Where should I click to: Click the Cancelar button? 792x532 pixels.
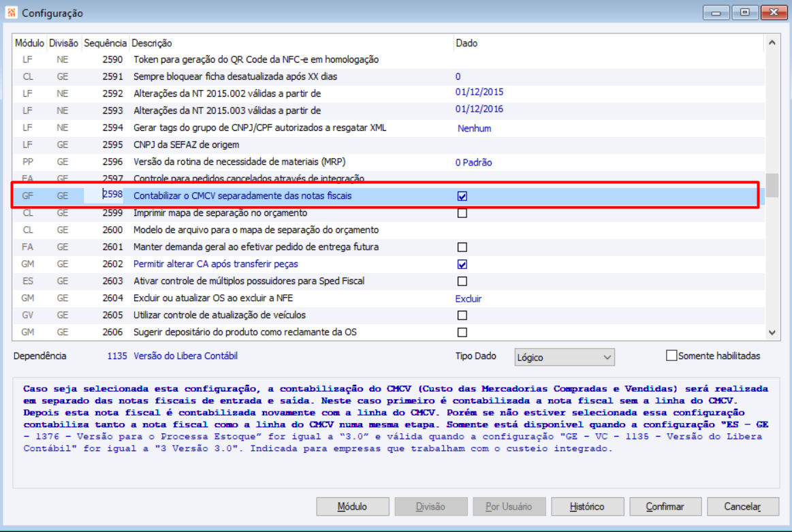[743, 506]
